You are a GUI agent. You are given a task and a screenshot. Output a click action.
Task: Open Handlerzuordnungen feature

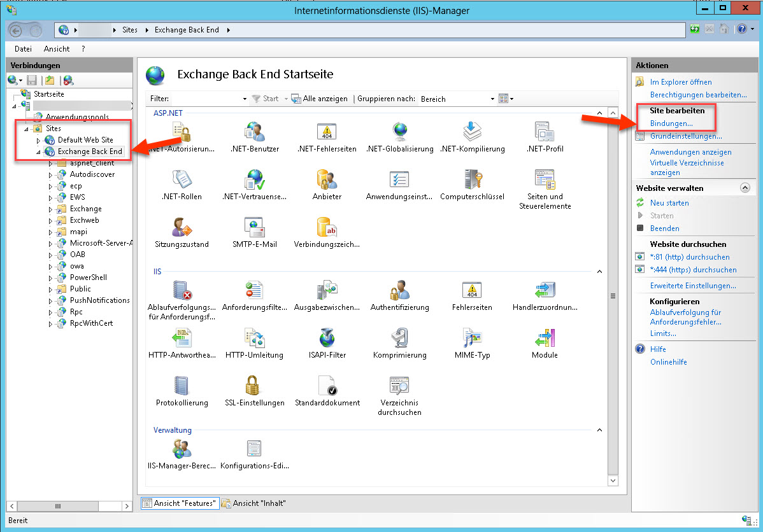pyautogui.click(x=545, y=296)
